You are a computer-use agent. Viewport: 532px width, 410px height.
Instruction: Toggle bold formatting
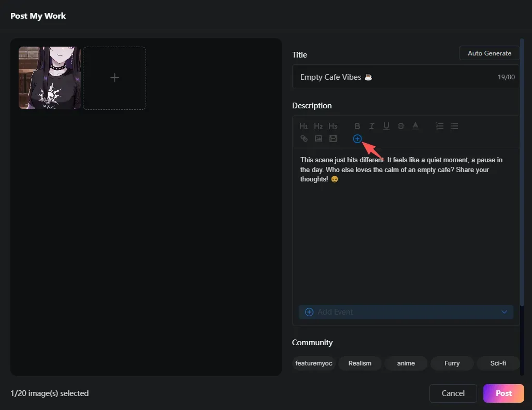tap(357, 126)
